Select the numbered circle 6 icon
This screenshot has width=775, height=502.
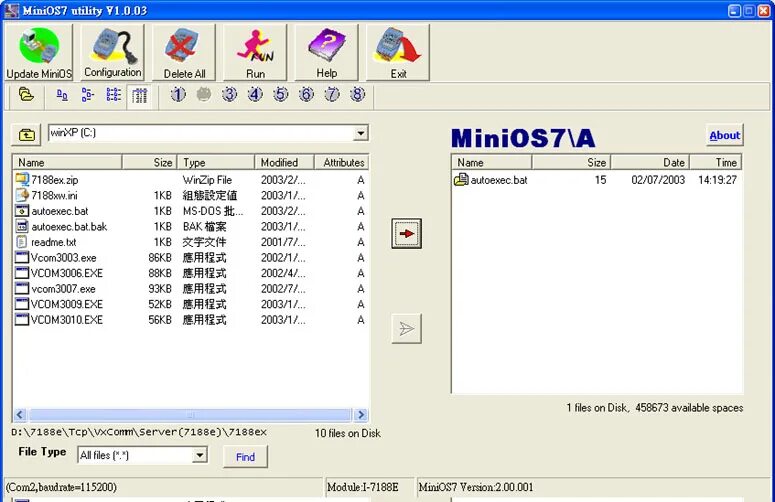click(x=306, y=94)
